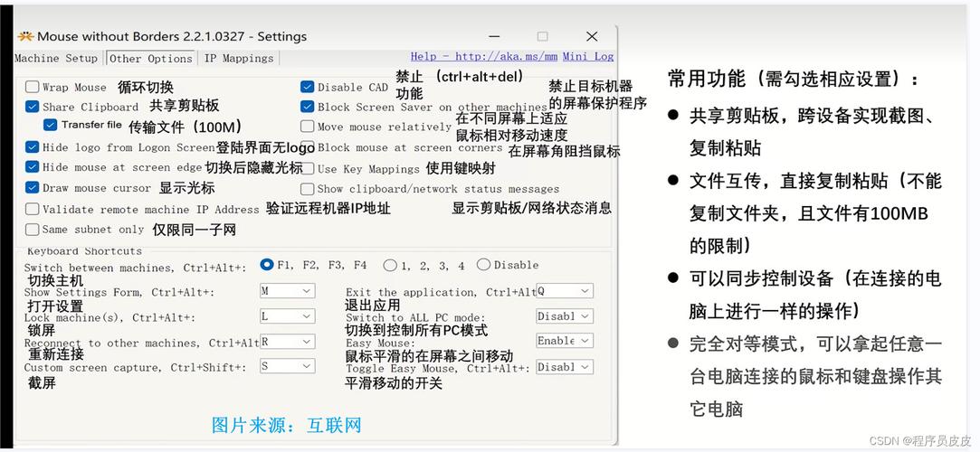Switch to the IP Mappings tab
Screen dimensions: 980x452
(239, 58)
